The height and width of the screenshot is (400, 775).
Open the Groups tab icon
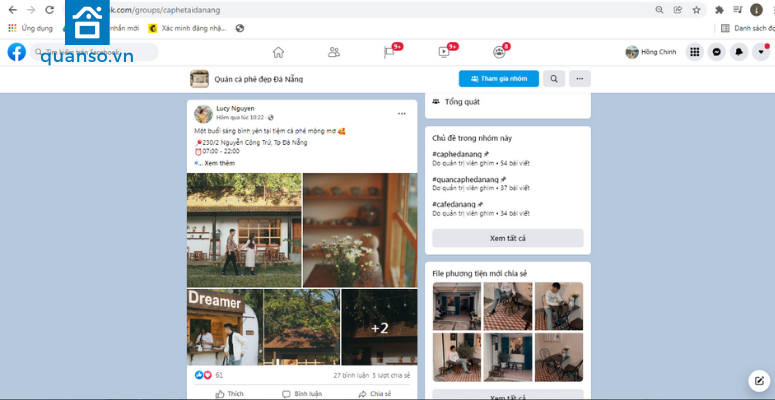[499, 52]
